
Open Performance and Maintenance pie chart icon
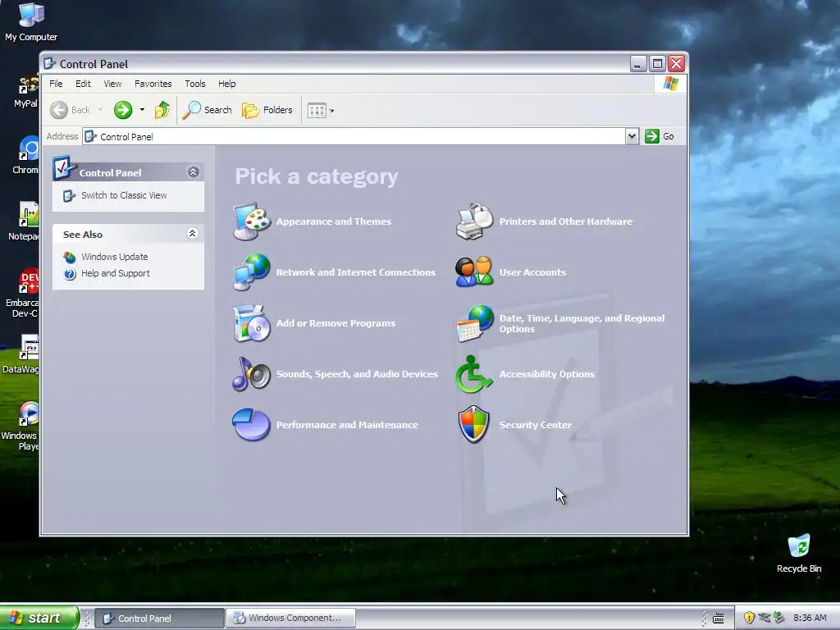tap(252, 425)
